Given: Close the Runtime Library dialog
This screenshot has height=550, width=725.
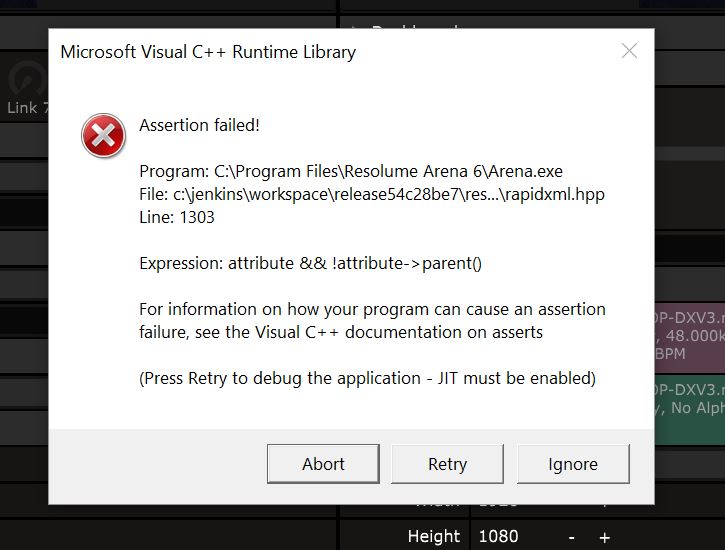Looking at the screenshot, I should click(629, 51).
